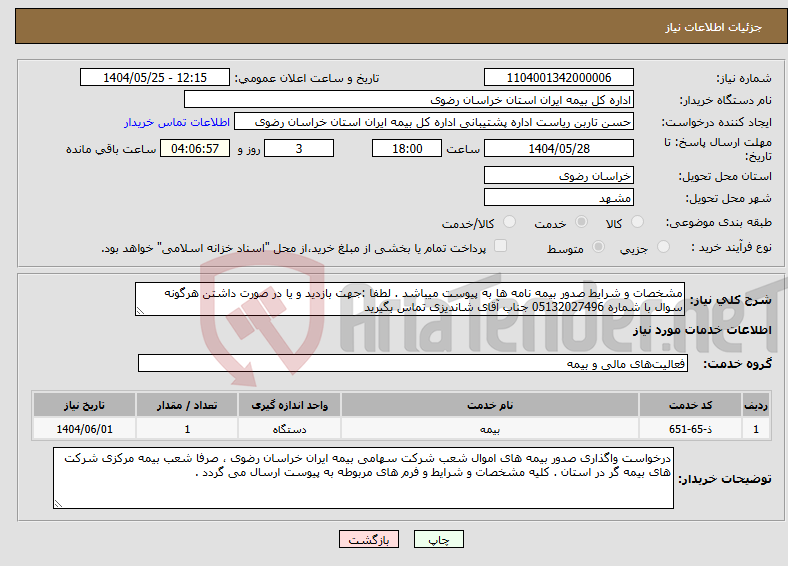Click the شماره نیاز field 1104001342000006

click(558, 77)
